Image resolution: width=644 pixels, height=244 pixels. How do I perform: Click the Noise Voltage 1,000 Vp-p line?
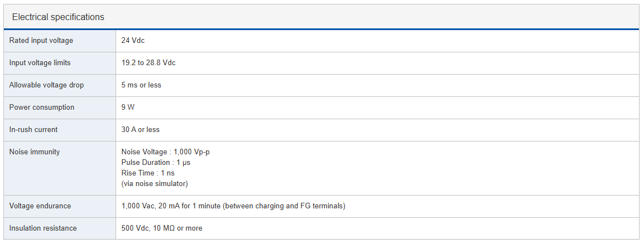pyautogui.click(x=166, y=152)
